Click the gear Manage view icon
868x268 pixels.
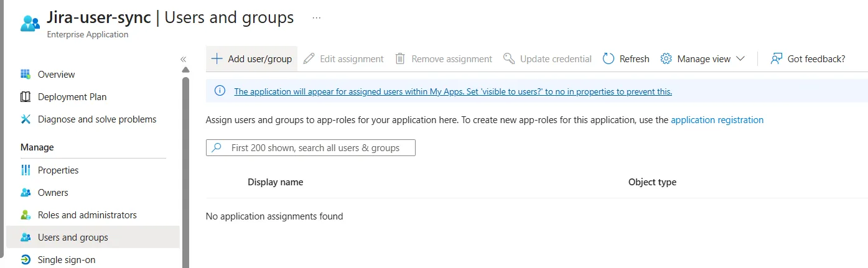[666, 59]
